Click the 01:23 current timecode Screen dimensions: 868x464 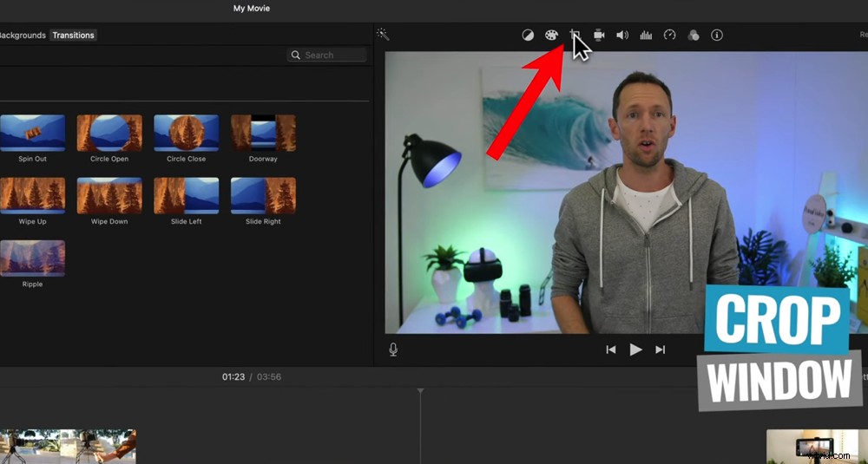pos(233,376)
